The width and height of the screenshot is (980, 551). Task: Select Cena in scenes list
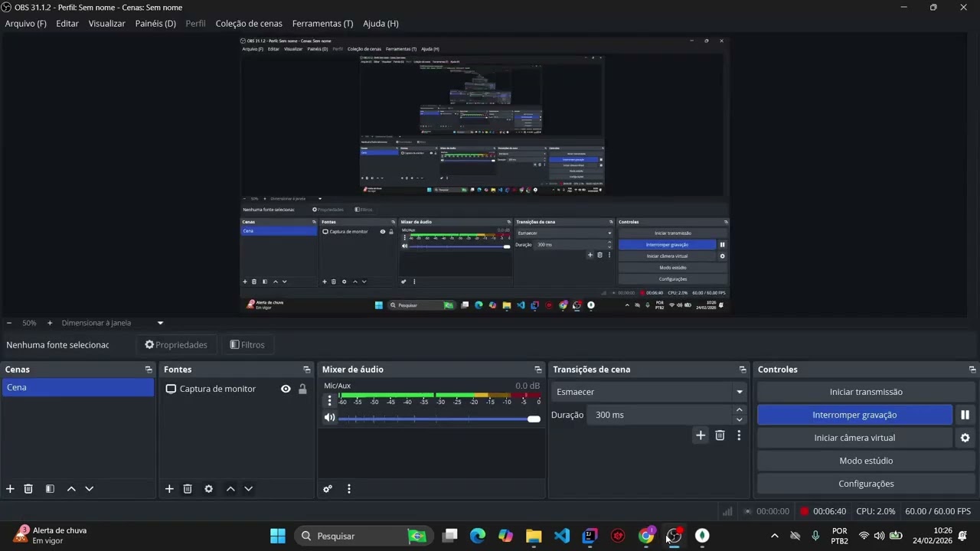77,387
